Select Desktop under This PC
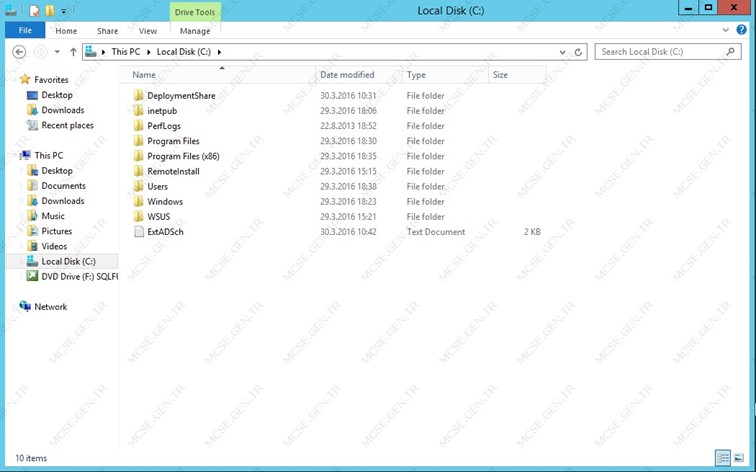 click(57, 171)
